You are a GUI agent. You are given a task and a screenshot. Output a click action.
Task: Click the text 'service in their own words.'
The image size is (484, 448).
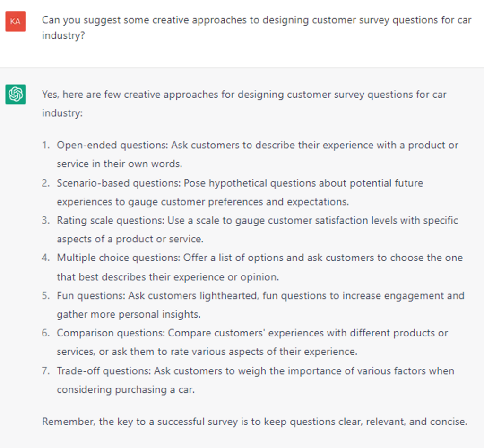click(x=120, y=164)
